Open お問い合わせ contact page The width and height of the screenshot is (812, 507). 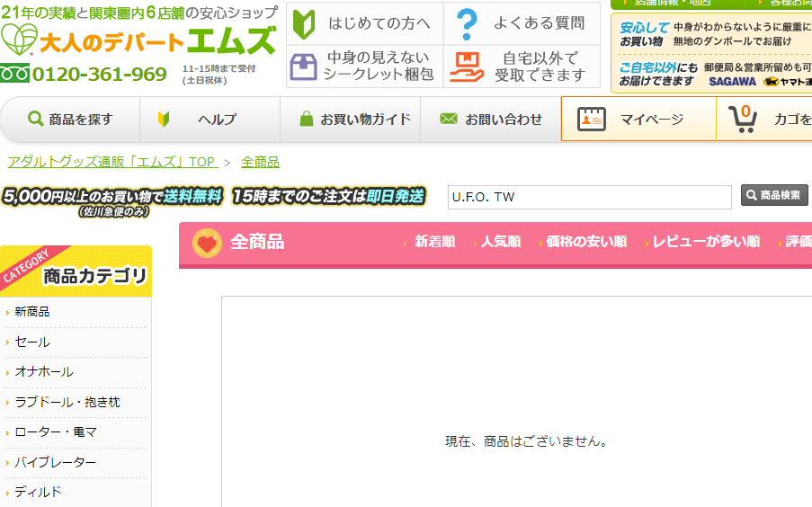[491, 120]
